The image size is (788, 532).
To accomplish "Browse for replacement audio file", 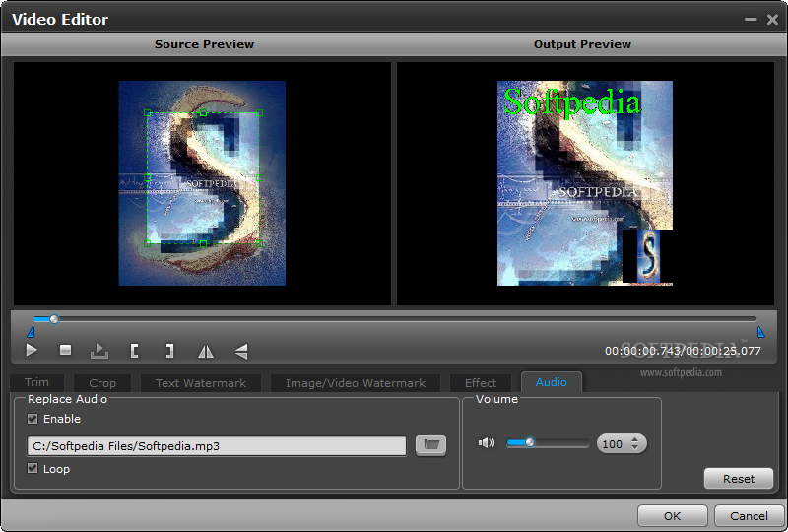I will 430,445.
